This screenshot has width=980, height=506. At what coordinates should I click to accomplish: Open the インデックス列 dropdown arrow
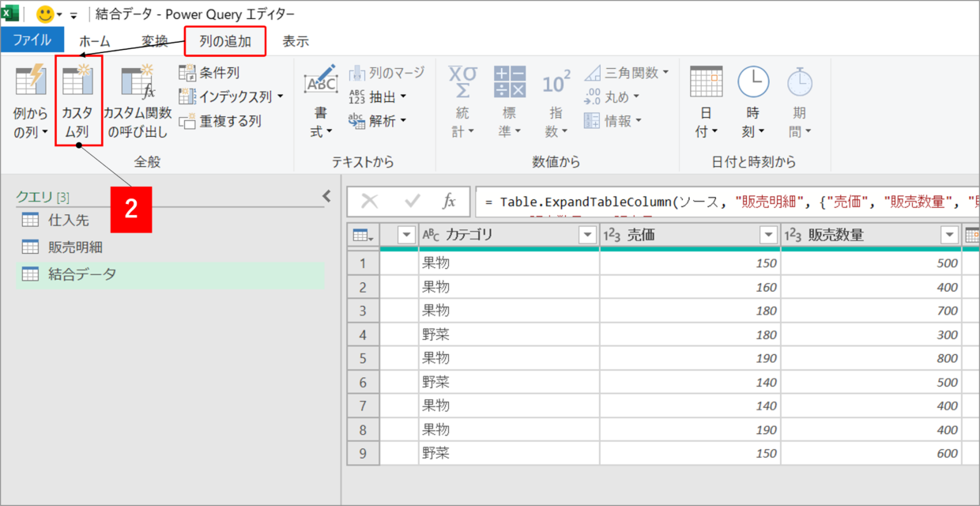(280, 97)
